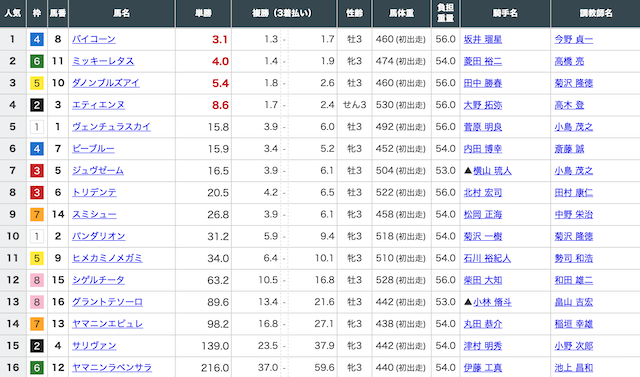Open trainer link 田村 康仁
This screenshot has height=377, width=640.
[573, 193]
